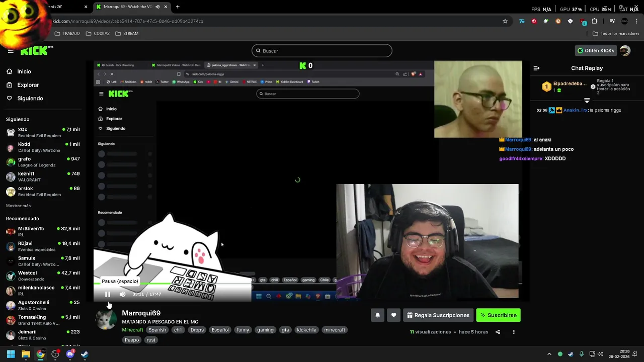Select the minecraft tag
Viewport: 644px width, 362px height.
(x=335, y=330)
